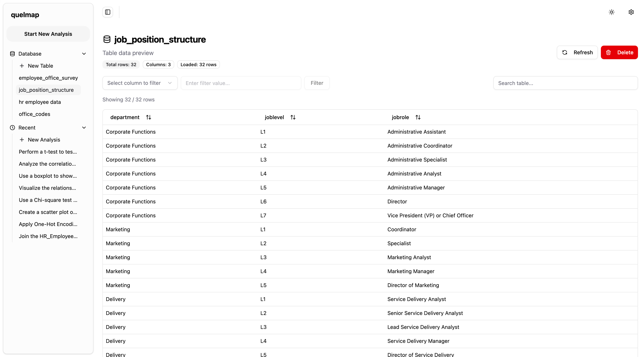
Task: Click the quelmap logo text
Action: pyautogui.click(x=25, y=15)
